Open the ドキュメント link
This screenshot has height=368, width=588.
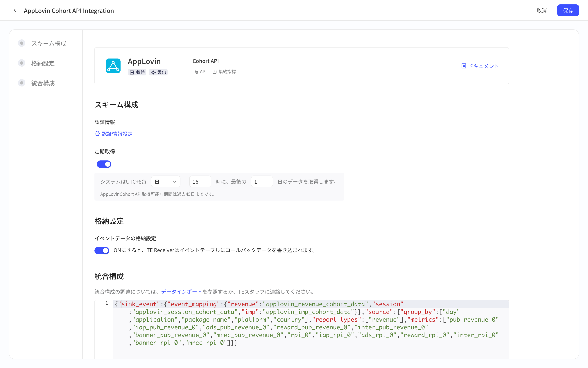(480, 66)
